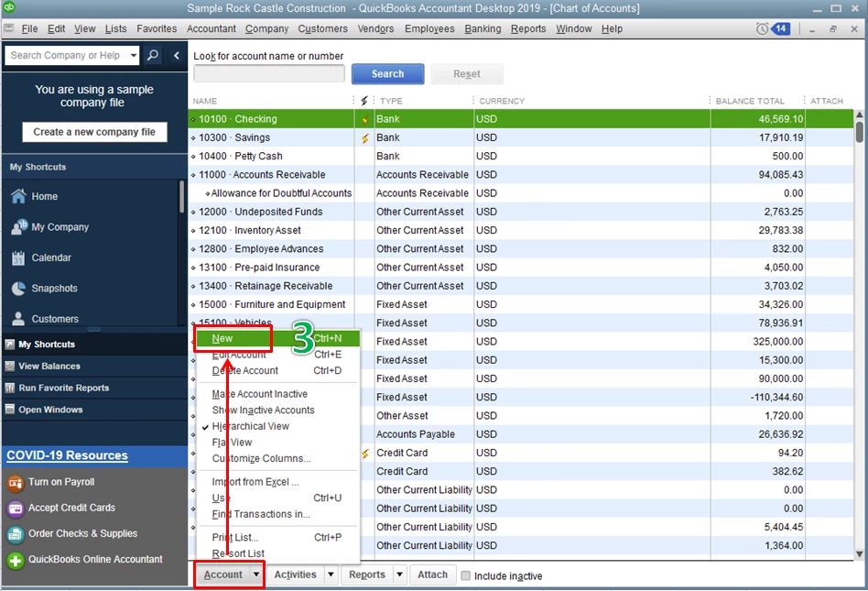Viewport: 868px width, 591px height.
Task: Click the account list vertical scrollbar
Action: pos(859,132)
